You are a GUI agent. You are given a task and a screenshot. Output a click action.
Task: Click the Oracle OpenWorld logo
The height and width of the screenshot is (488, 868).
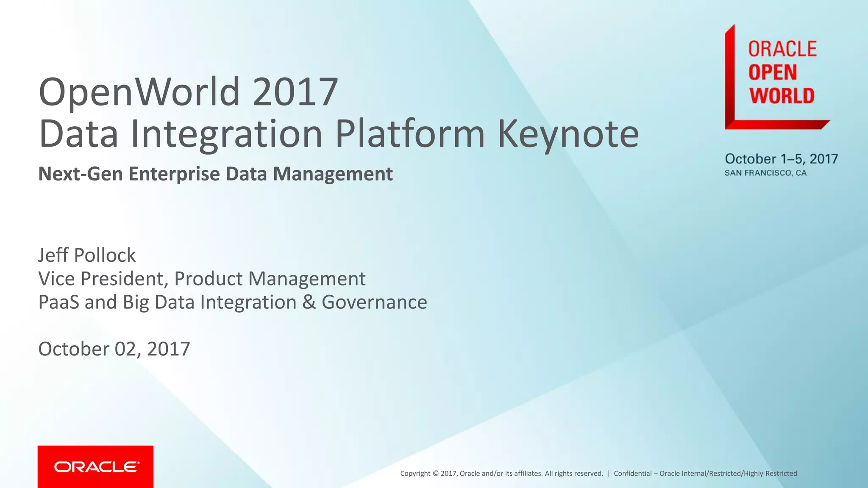(777, 77)
